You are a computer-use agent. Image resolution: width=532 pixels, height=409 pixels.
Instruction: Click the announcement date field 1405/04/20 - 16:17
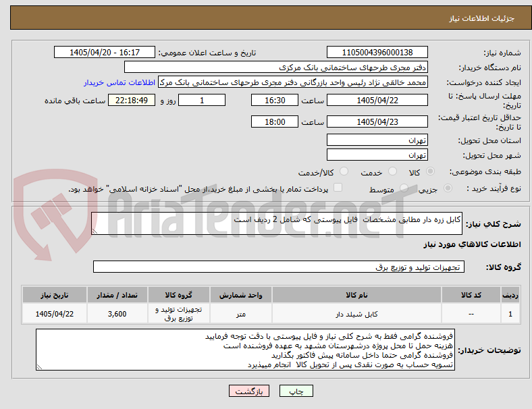(105, 52)
